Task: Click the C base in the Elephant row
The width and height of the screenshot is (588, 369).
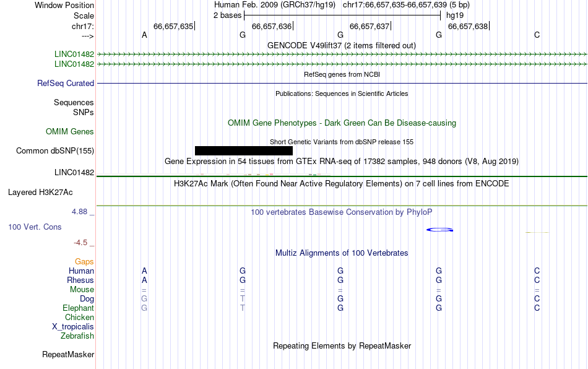Action: (537, 308)
